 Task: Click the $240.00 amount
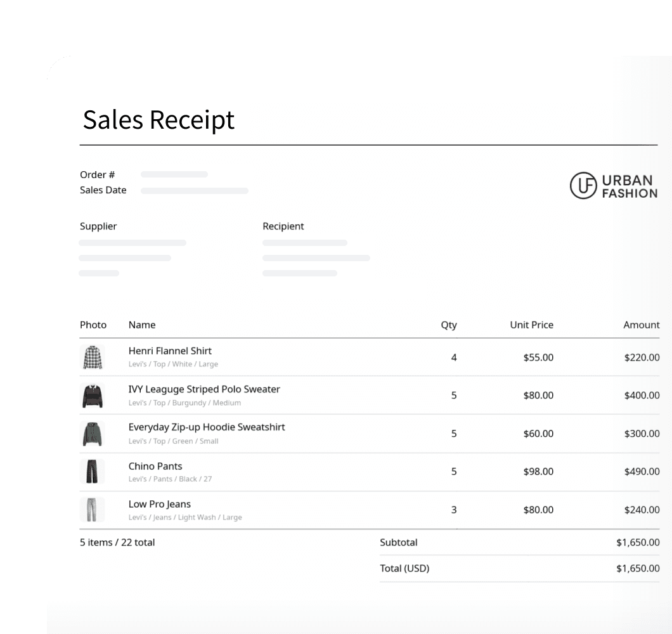[642, 510]
